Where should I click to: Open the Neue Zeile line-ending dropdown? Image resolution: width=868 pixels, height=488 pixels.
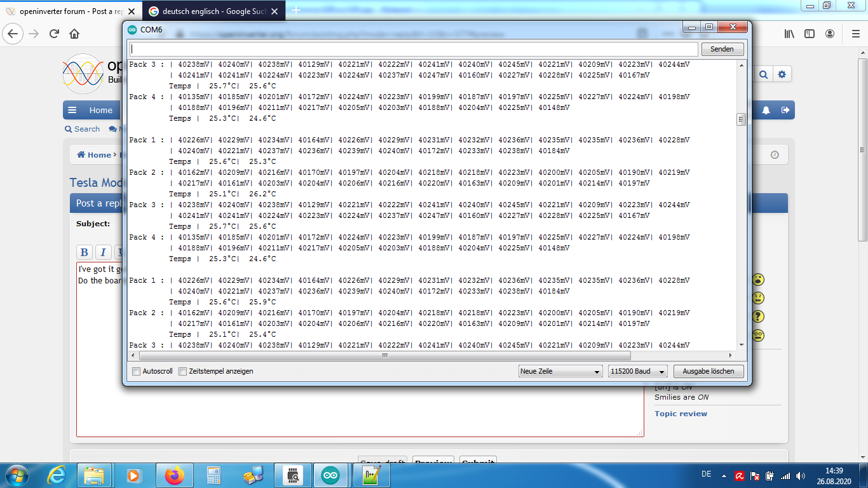click(x=560, y=371)
